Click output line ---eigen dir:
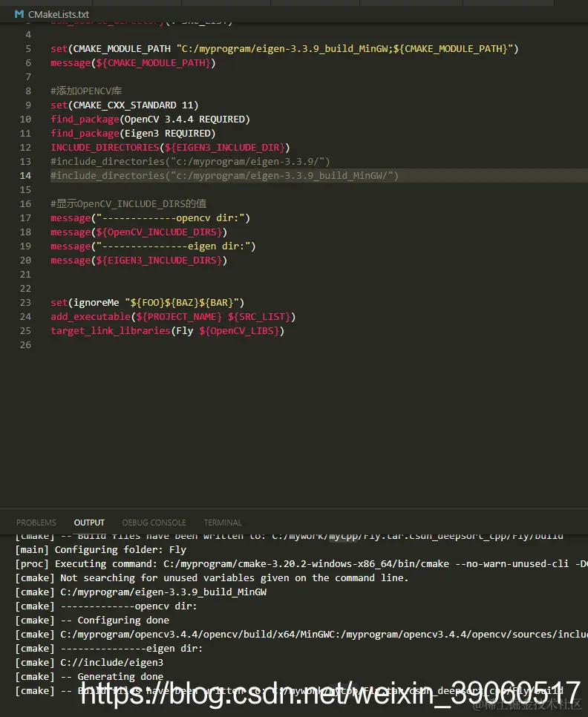This screenshot has height=717, width=588. click(x=109, y=649)
